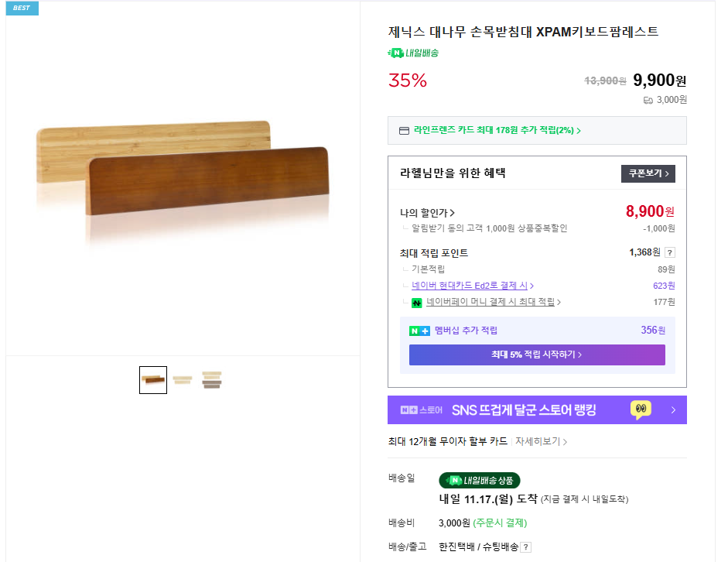Screen dimensions: 728x562
Task: Click the delivery truck icon by 3,000원
Action: [648, 100]
